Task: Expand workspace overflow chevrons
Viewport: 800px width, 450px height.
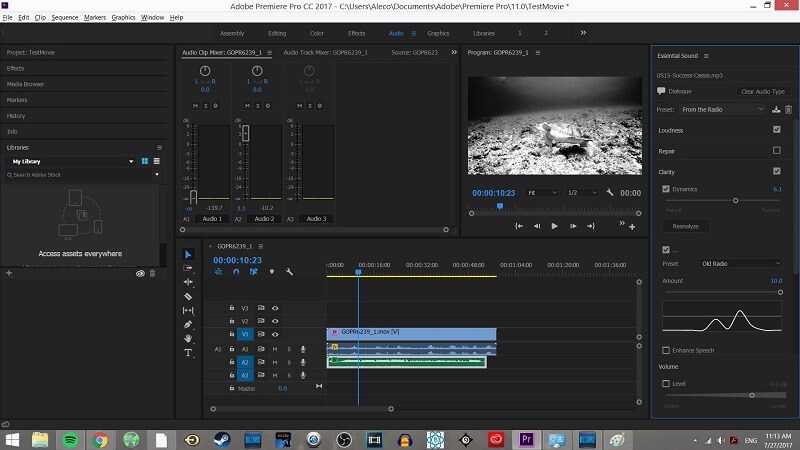Action: tap(583, 33)
